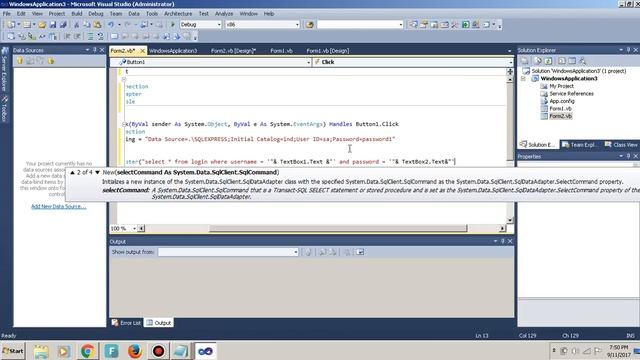Open the Click method name dropdown
The image size is (640, 360).
point(510,62)
